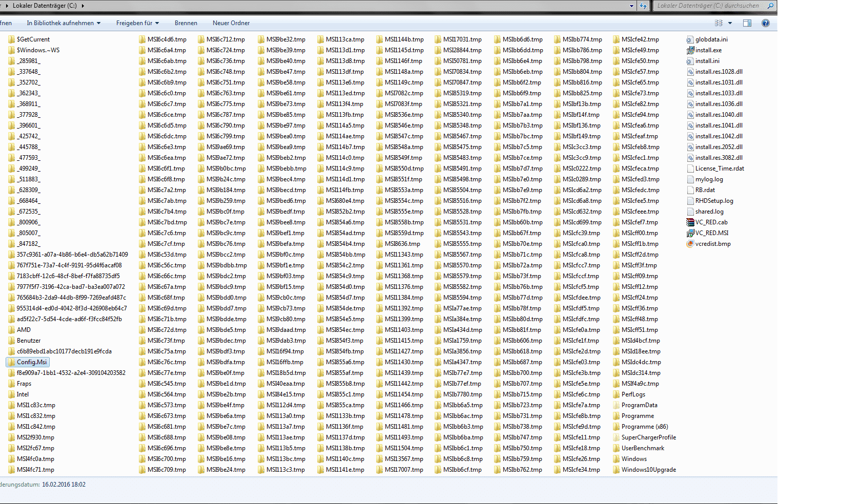Open Freigeben für dropdown
Viewport: 861px width, 504px height.
click(x=137, y=23)
